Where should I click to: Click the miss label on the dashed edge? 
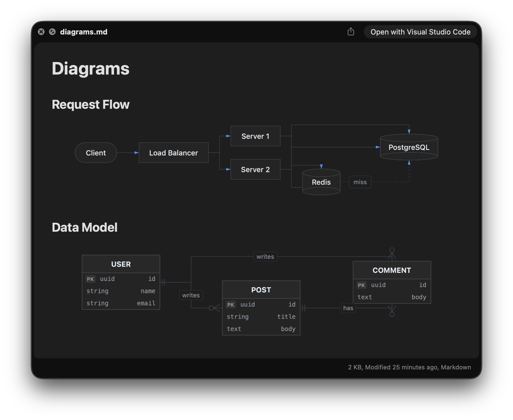[360, 182]
